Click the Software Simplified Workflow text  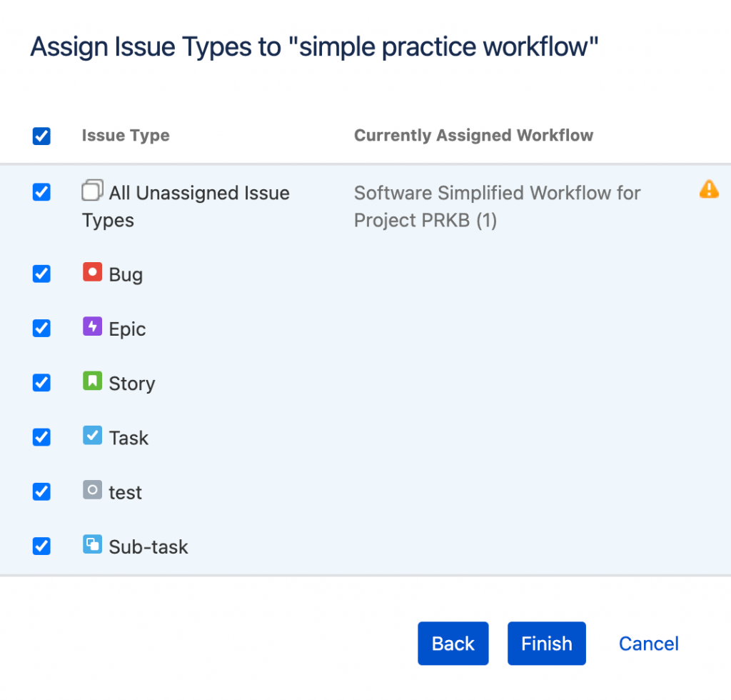497,206
